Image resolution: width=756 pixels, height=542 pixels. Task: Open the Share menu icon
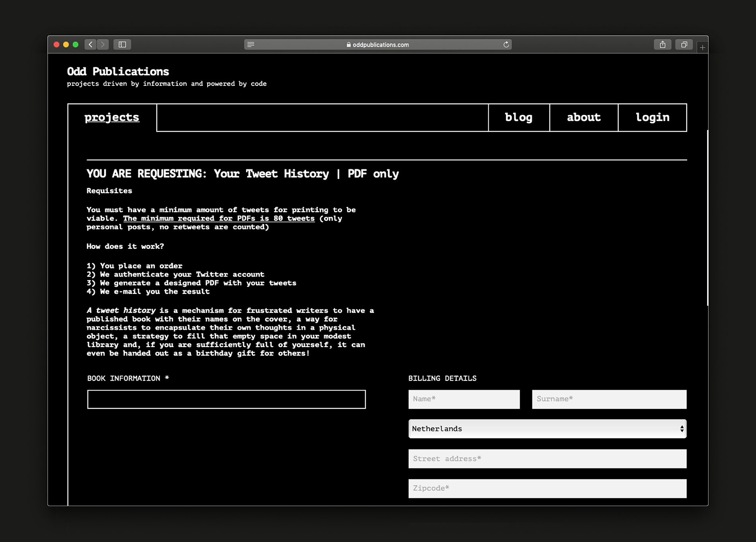(662, 45)
